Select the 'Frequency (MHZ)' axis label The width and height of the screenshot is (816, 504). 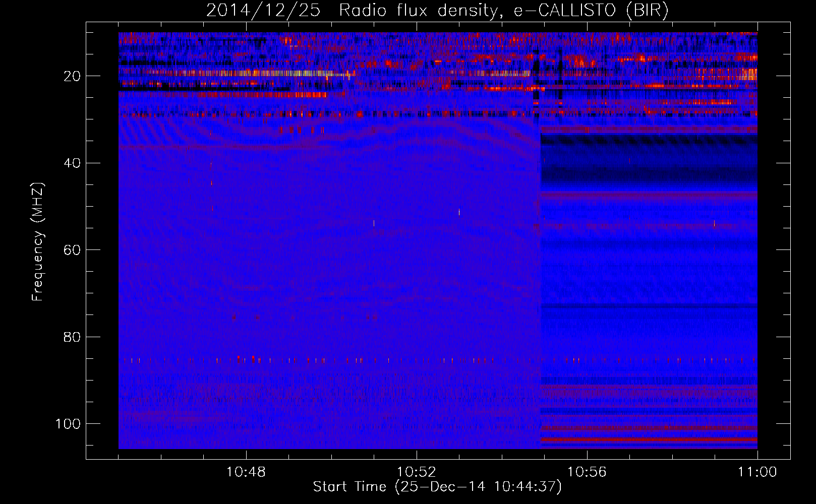(38, 242)
